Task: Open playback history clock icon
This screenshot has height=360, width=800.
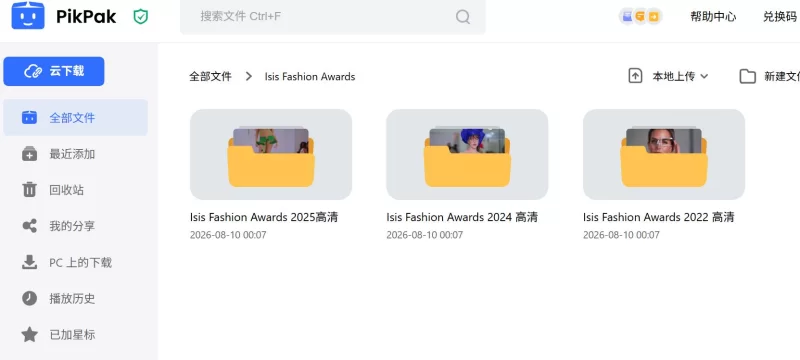Action: pos(30,298)
